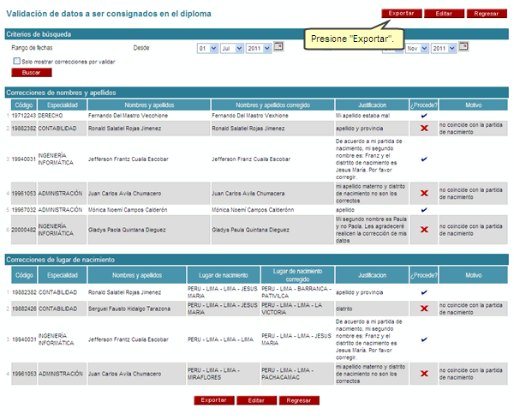
Task: Click ¿Procede? header in birthplace corrections table
Action: click(424, 275)
